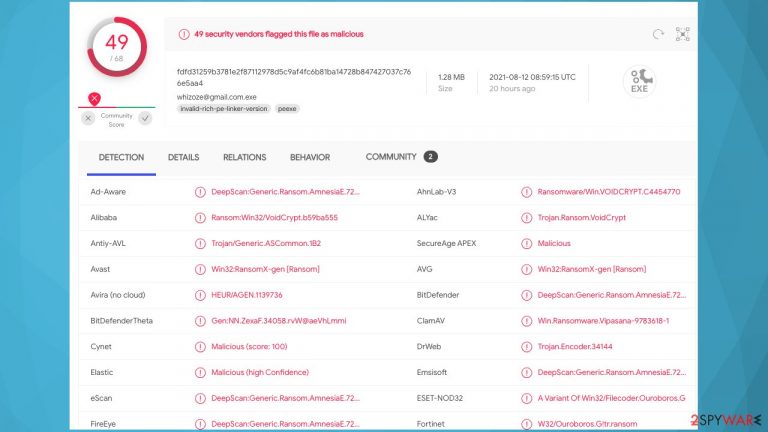The width and height of the screenshot is (768, 432).
Task: Click the alert icon in Avira row
Action: [200, 295]
